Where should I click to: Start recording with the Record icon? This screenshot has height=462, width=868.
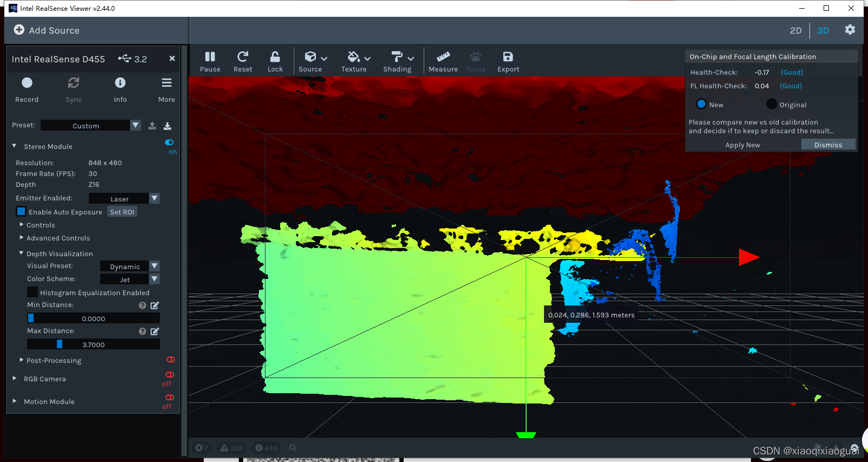(27, 82)
